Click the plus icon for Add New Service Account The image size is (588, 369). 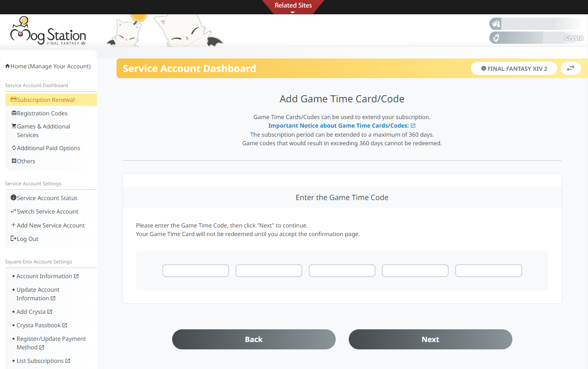tap(13, 225)
